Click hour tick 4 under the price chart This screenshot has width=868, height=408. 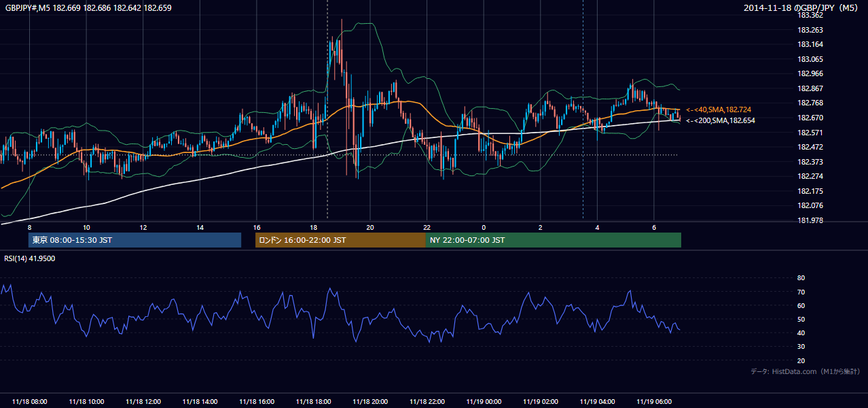click(597, 227)
